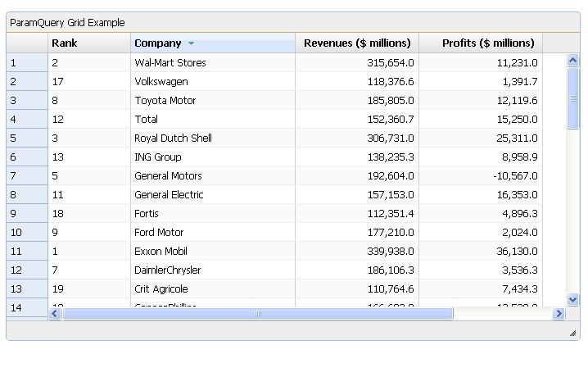The width and height of the screenshot is (588, 377).
Task: Click the horizontal scrollbar right arrow
Action: 559,314
